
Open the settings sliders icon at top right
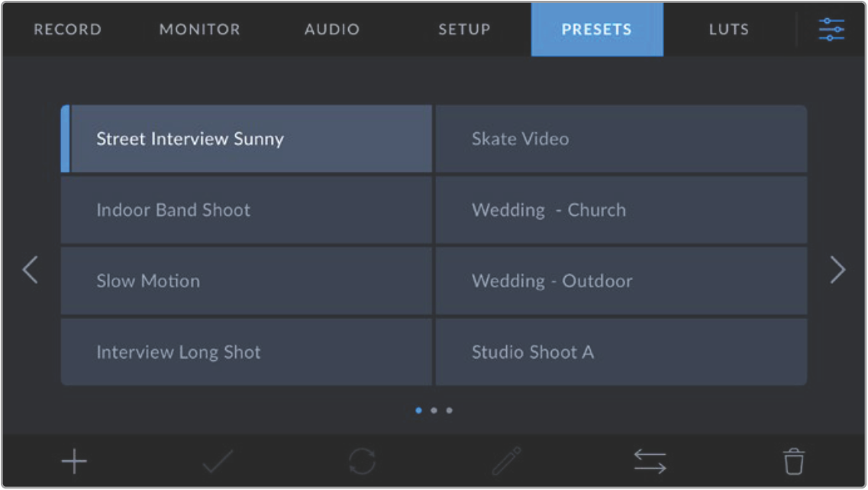(831, 30)
